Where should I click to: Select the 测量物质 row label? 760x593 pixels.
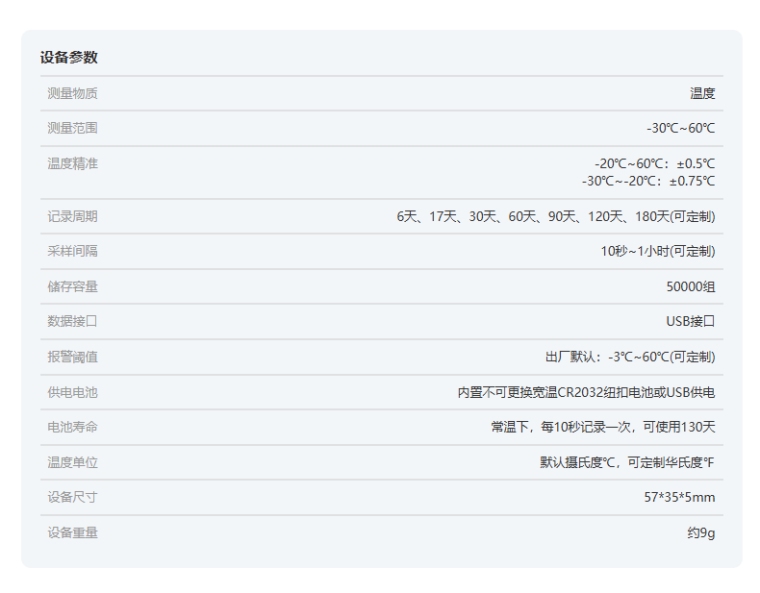coord(72,93)
